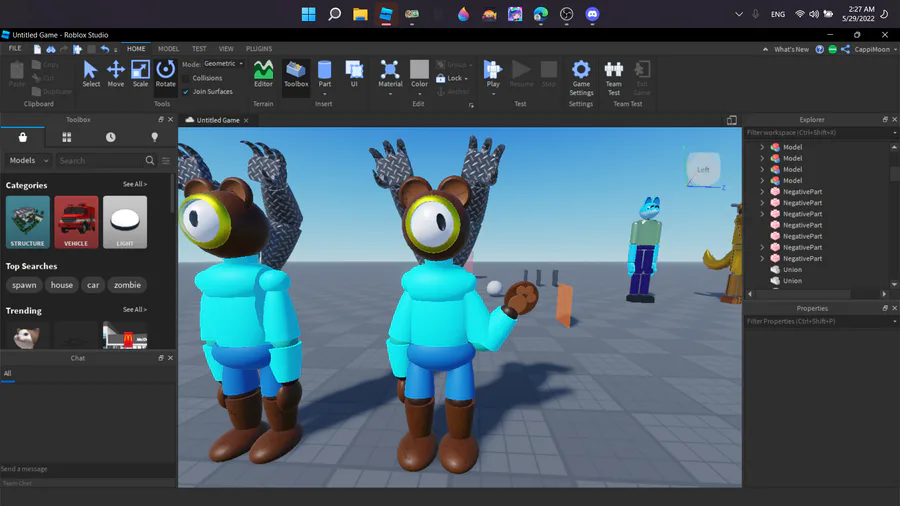Click See All next to Categories
This screenshot has width=900, height=506.
click(x=134, y=185)
